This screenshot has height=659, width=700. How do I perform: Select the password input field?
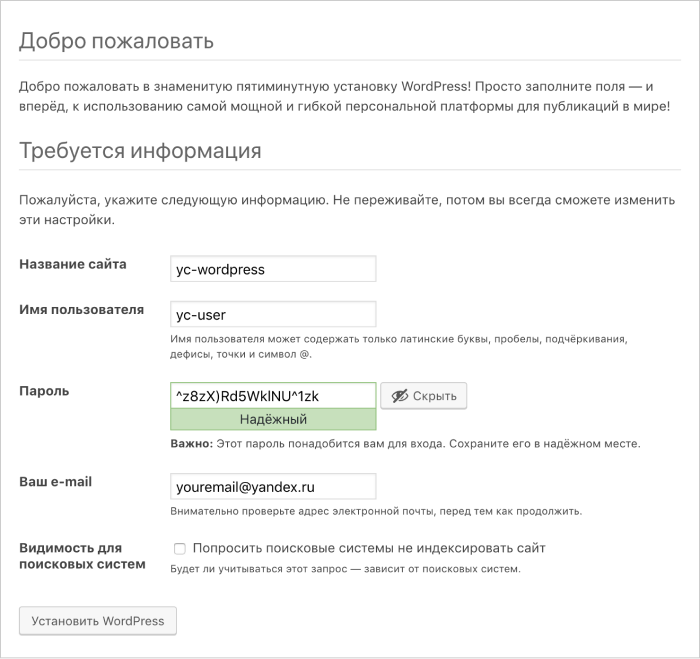pos(273,396)
